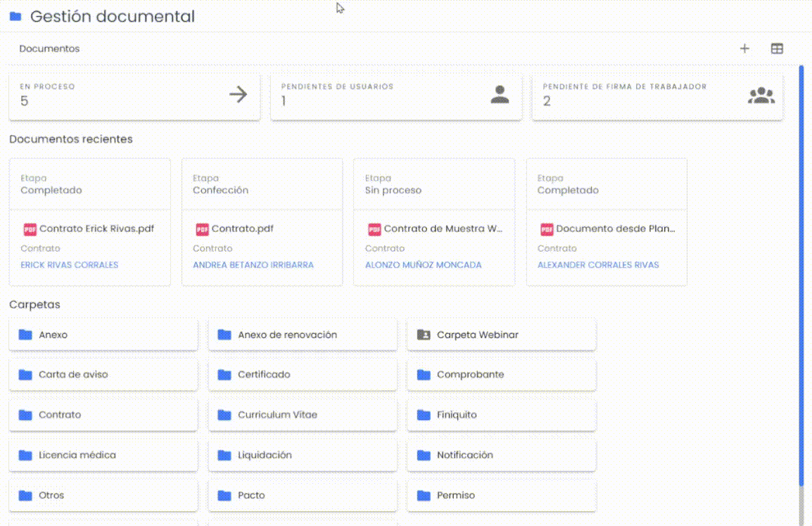Click the Certificado folder icon
Image resolution: width=812 pixels, height=526 pixels.
224,374
